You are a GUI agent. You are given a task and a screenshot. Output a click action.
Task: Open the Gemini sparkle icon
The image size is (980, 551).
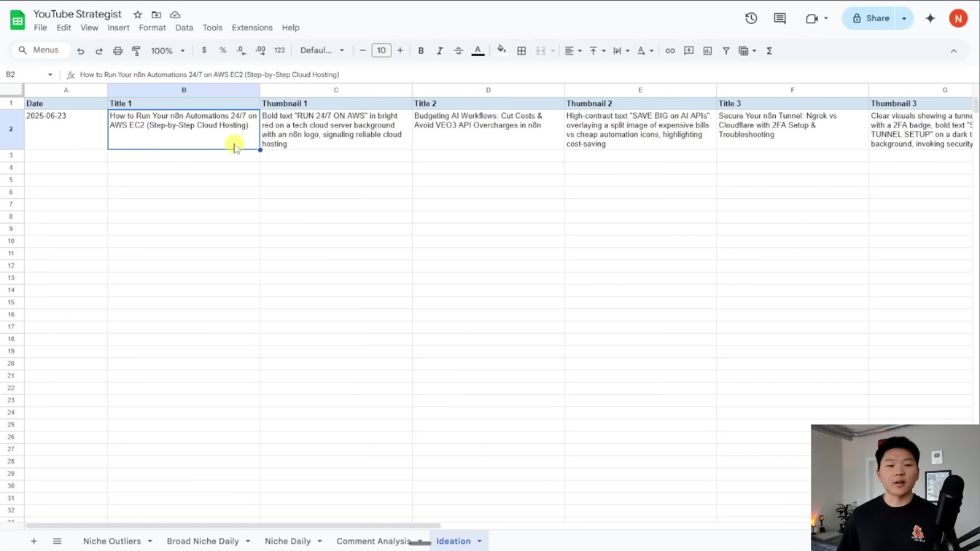point(930,18)
